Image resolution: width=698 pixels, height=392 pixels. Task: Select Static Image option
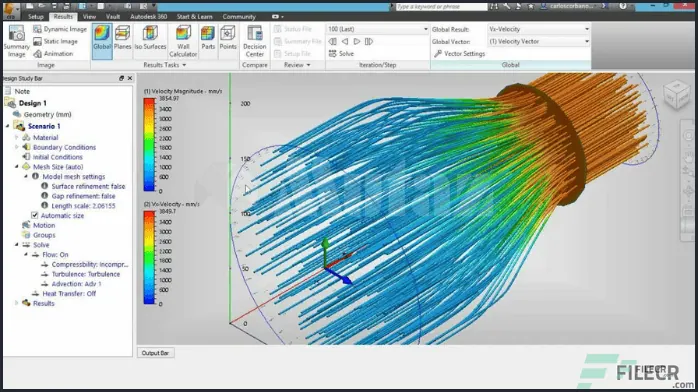(x=56, y=41)
